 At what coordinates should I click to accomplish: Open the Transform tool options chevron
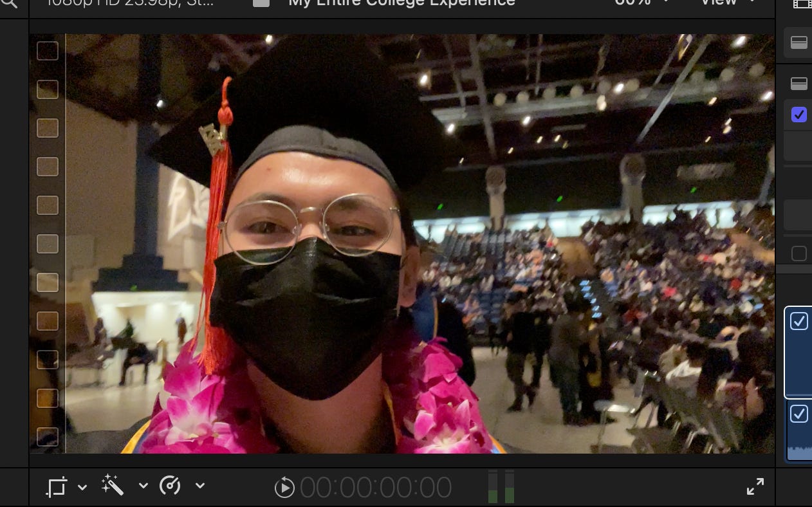82,487
